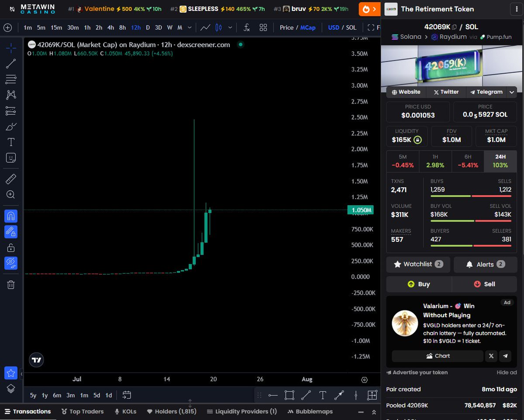The image size is (524, 420).
Task: Open the token Twitter link
Action: coord(446,92)
